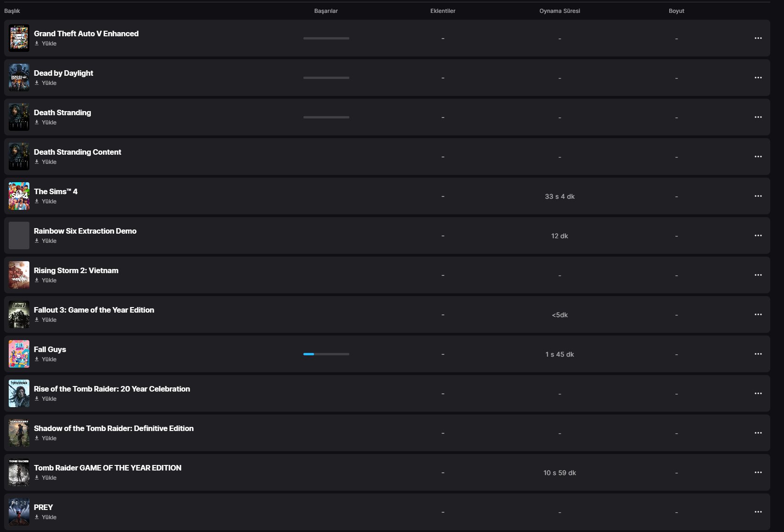Open more options for Tomb Raider GAME OF THE YEAR EDITION

tap(758, 472)
